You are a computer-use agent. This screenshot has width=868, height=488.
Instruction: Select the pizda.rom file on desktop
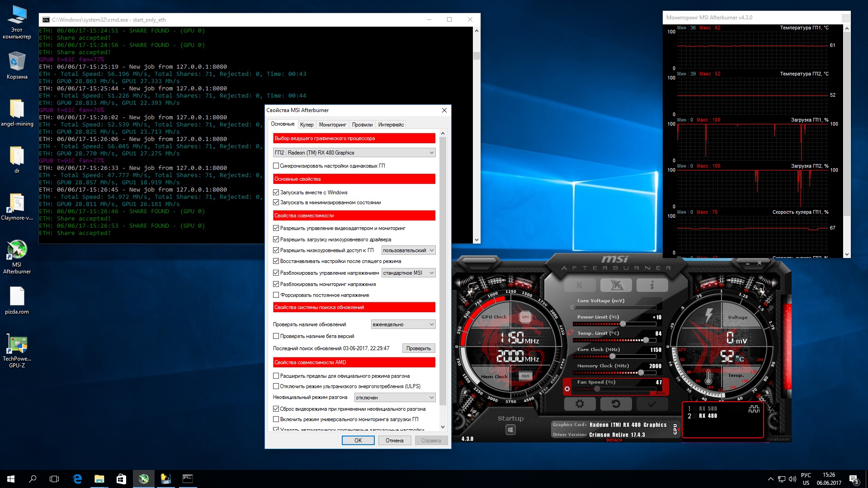click(17, 300)
